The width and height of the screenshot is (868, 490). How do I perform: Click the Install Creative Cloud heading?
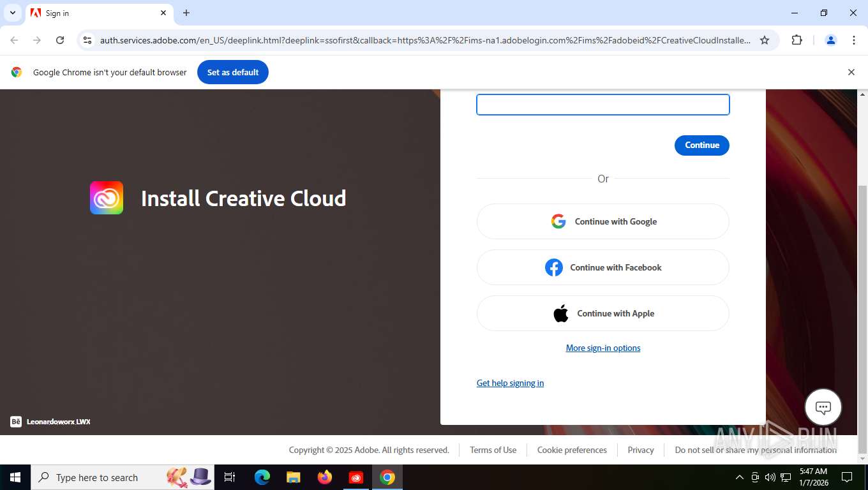pyautogui.click(x=243, y=198)
